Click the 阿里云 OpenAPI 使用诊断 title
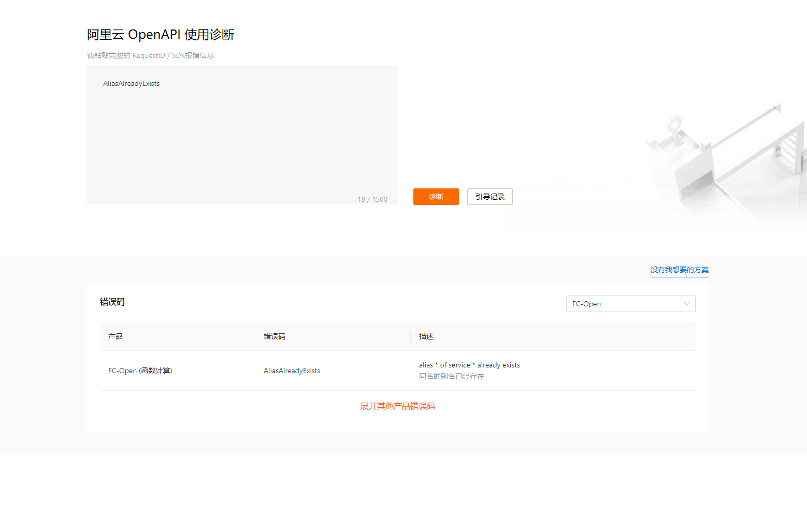 161,35
